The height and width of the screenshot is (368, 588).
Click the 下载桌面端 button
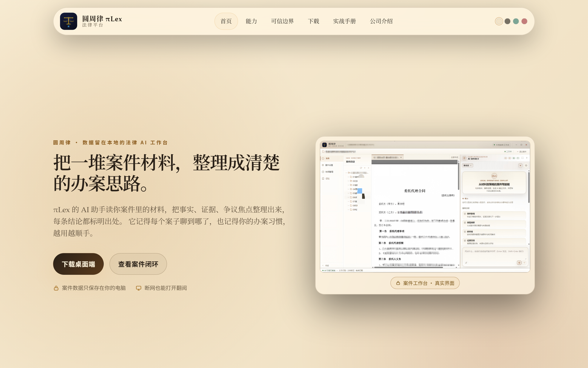[x=78, y=264]
